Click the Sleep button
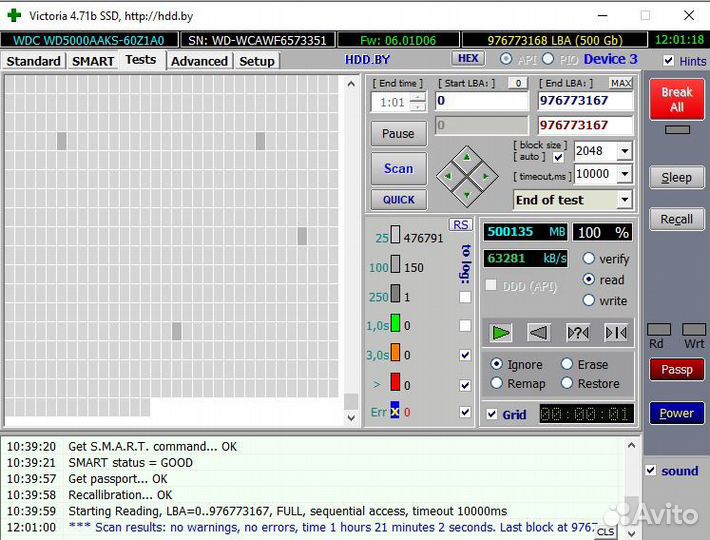 pos(677,177)
